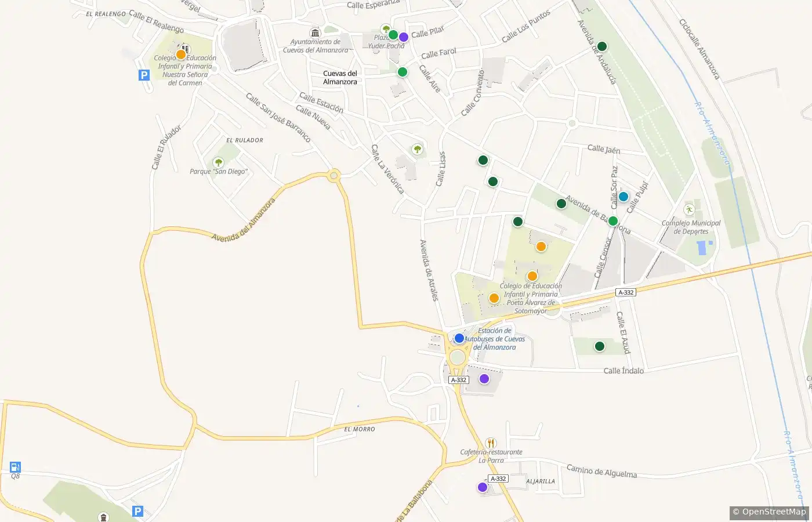Click the A-332 road shield near Calle Censor
Screen dimensions: 812x522
point(626,292)
